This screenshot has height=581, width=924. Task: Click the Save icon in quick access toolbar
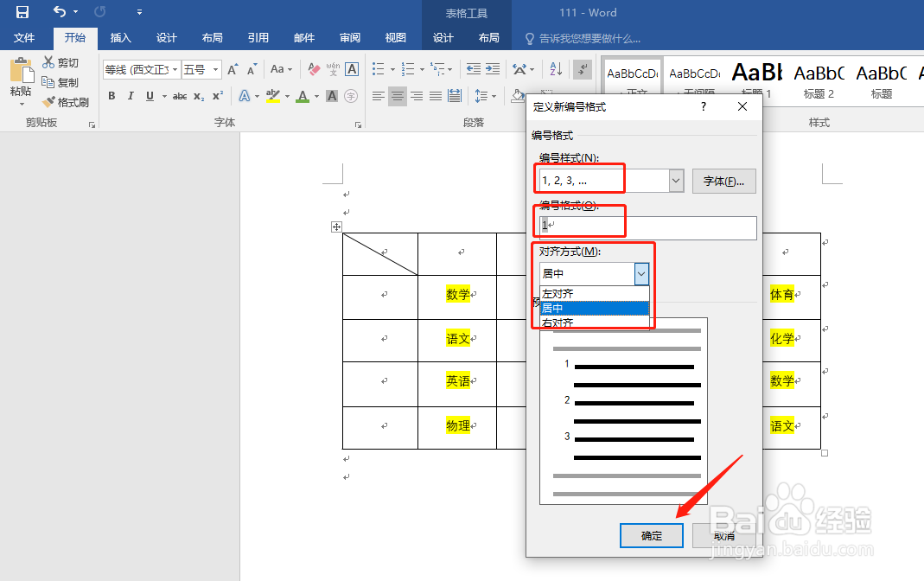(x=22, y=12)
